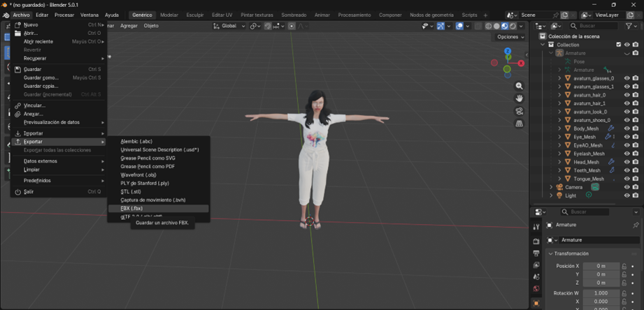Collapse the Transformación panel
Viewport: 644px width, 310px height.
click(x=550, y=254)
